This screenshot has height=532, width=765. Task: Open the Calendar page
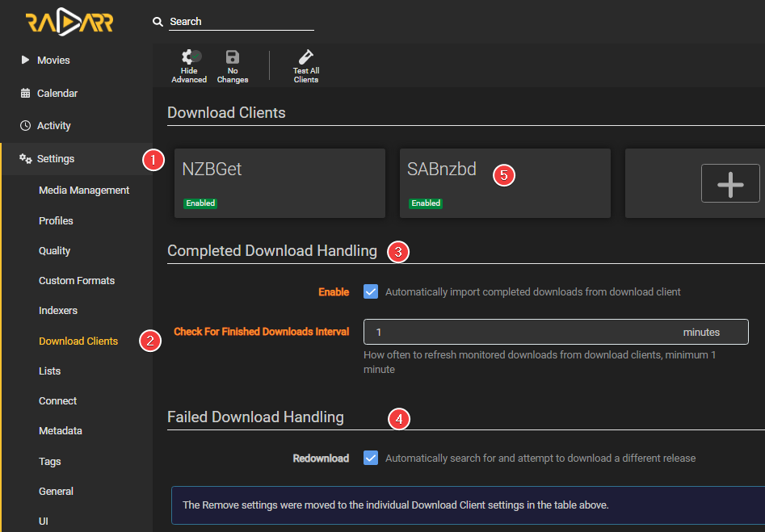click(x=57, y=94)
